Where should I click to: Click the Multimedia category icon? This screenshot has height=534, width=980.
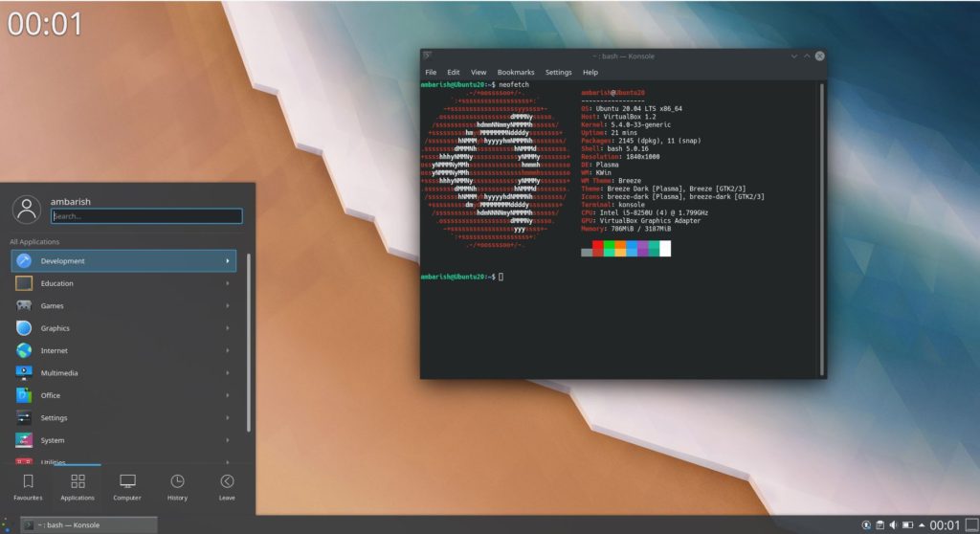point(24,373)
